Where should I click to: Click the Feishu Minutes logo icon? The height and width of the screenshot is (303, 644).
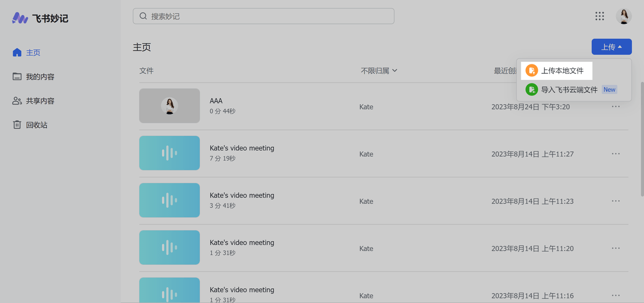click(x=20, y=18)
